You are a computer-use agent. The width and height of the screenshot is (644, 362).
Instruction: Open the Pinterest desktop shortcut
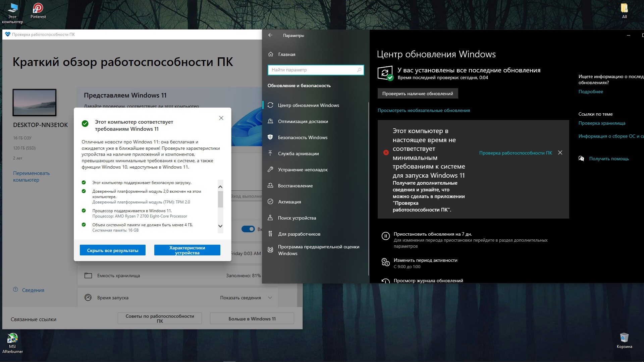point(38,11)
